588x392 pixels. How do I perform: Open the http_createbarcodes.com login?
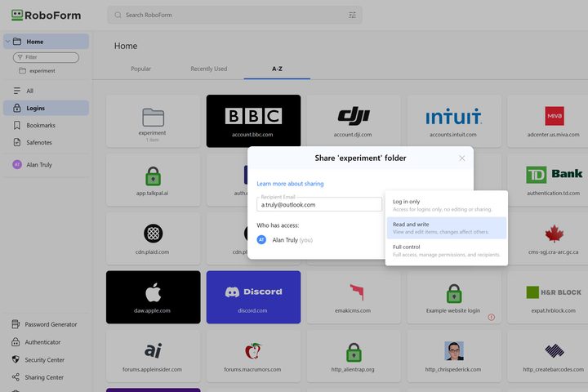click(x=549, y=356)
